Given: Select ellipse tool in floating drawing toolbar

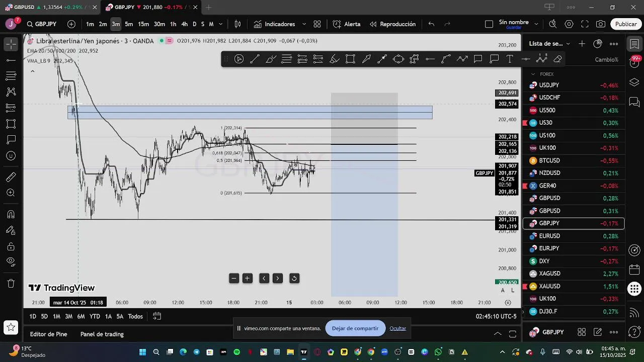Looking at the screenshot, I should (x=398, y=59).
